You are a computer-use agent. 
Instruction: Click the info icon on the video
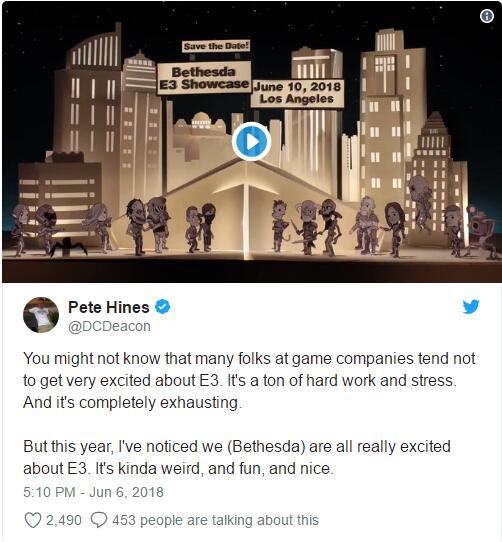(487, 16)
